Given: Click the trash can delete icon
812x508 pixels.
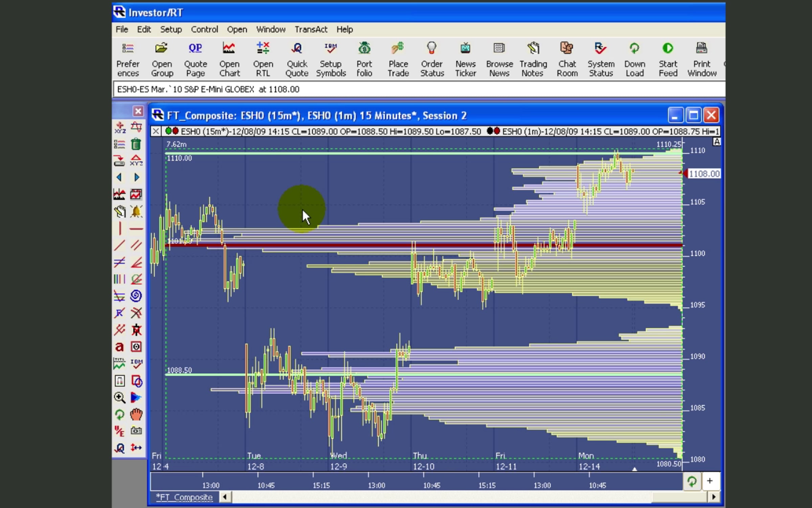Looking at the screenshot, I should pos(136,144).
